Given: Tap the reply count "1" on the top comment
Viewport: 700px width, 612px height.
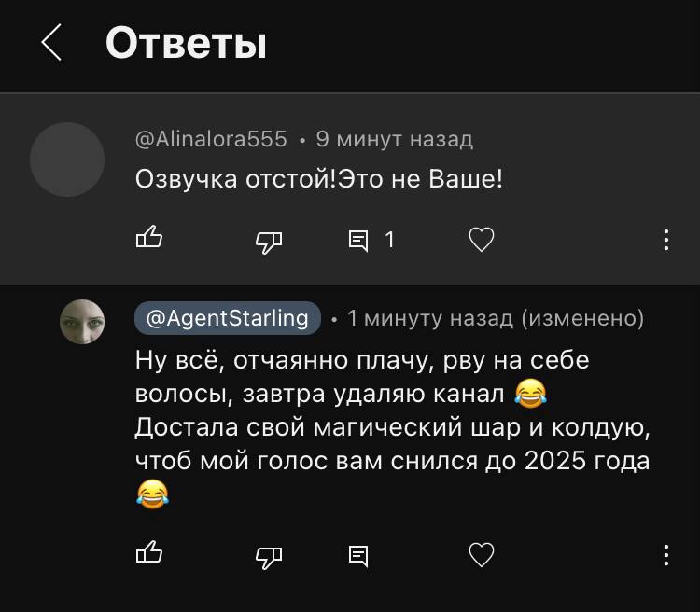Looking at the screenshot, I should click(x=389, y=241).
